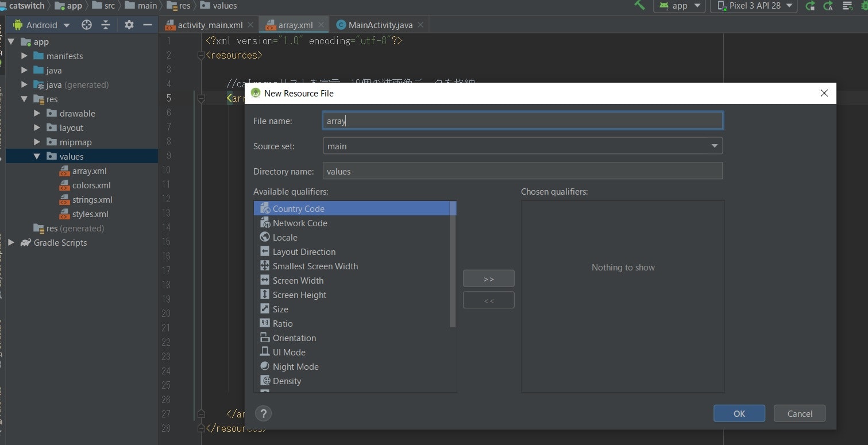Viewport: 868px width, 445px height.
Task: Select array.xml in the project tree
Action: tap(83, 171)
